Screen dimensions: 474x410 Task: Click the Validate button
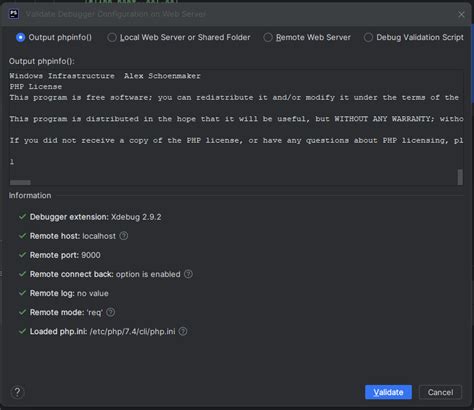click(x=388, y=392)
